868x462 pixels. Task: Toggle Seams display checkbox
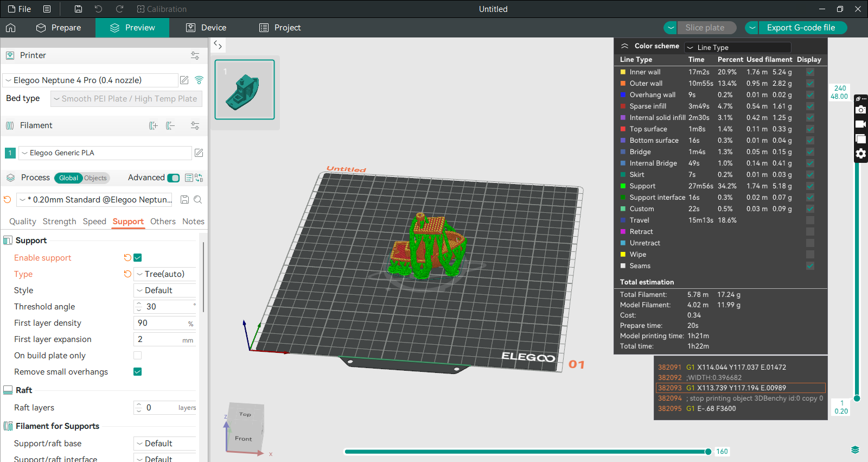[810, 265]
